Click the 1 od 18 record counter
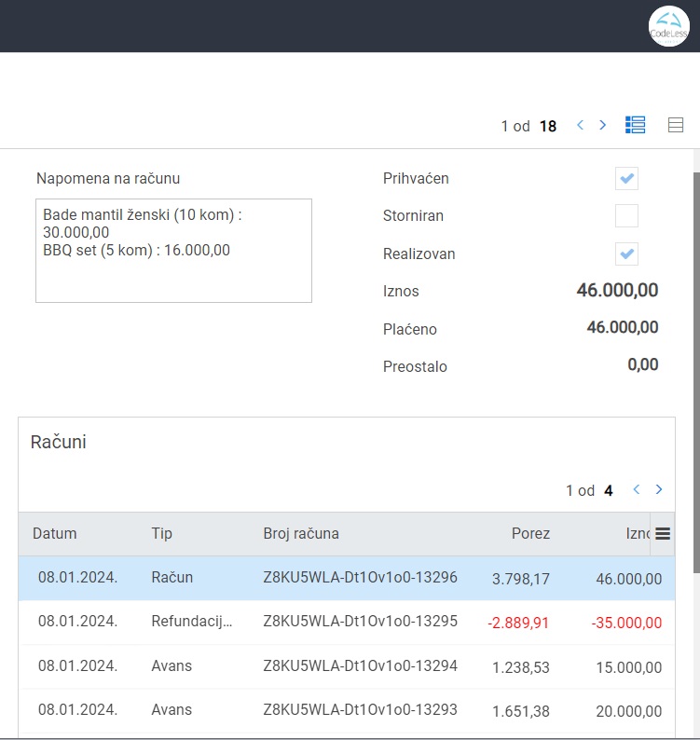 coord(528,126)
